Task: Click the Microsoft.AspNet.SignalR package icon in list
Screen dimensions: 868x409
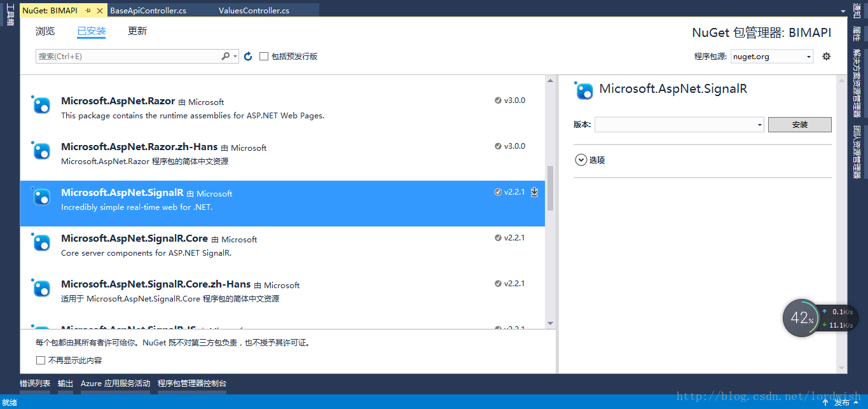Action: click(41, 197)
